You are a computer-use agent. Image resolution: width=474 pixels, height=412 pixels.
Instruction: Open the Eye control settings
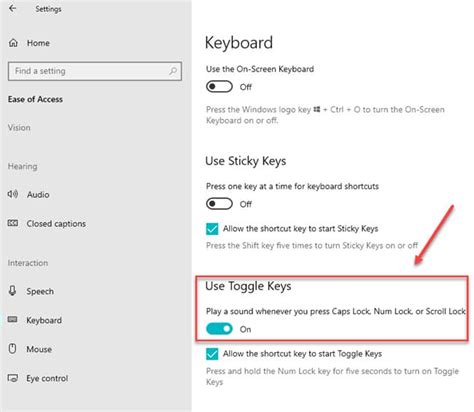tap(47, 378)
